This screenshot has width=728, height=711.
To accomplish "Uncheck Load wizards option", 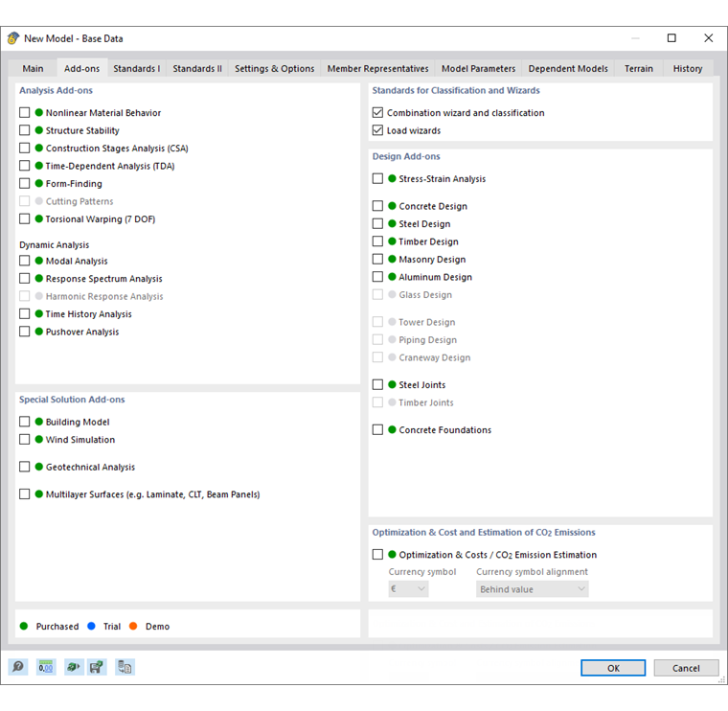I will pos(378,130).
